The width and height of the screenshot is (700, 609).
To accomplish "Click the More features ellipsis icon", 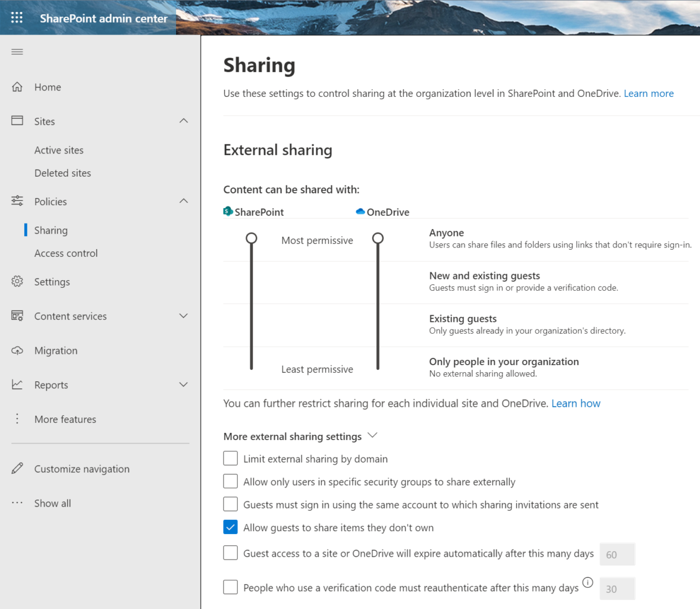I will pos(17,419).
